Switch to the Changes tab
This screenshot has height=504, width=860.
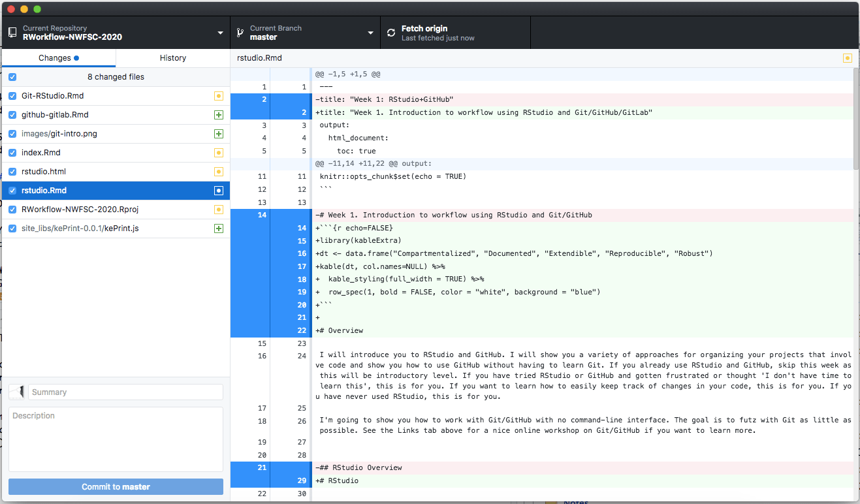(x=59, y=58)
